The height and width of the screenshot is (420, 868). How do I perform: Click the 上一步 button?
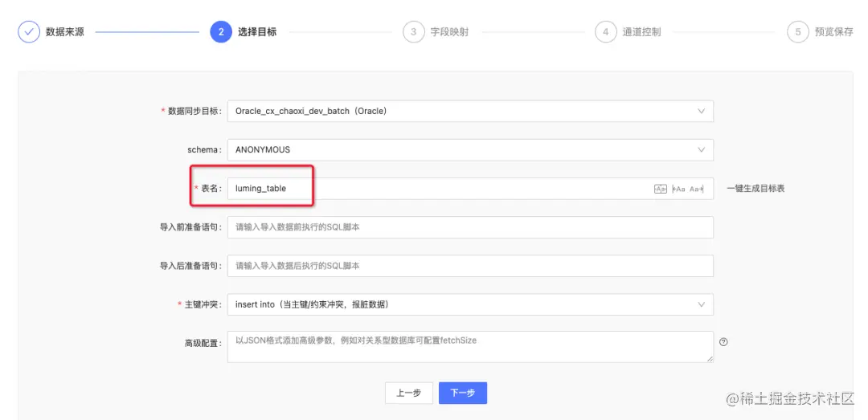[408, 393]
